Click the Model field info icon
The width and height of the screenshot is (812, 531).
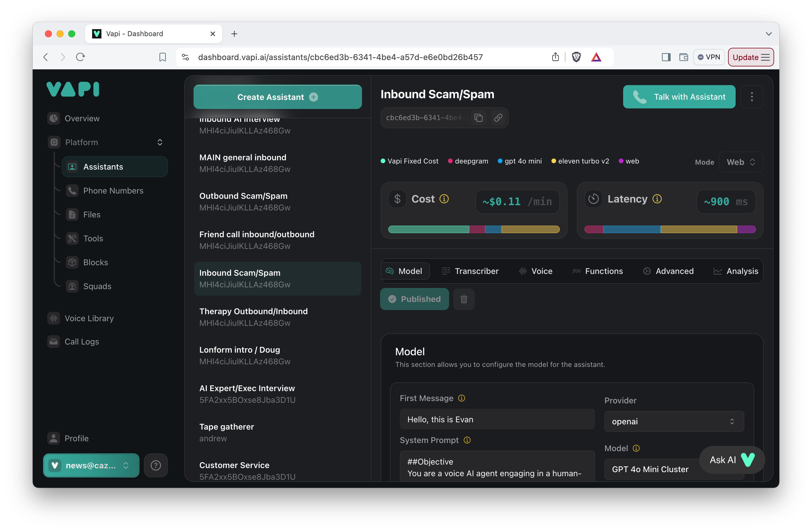coord(636,448)
